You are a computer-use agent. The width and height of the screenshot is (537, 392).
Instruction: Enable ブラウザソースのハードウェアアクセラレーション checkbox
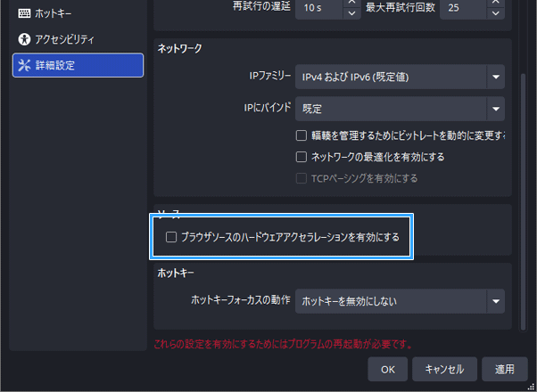point(171,237)
